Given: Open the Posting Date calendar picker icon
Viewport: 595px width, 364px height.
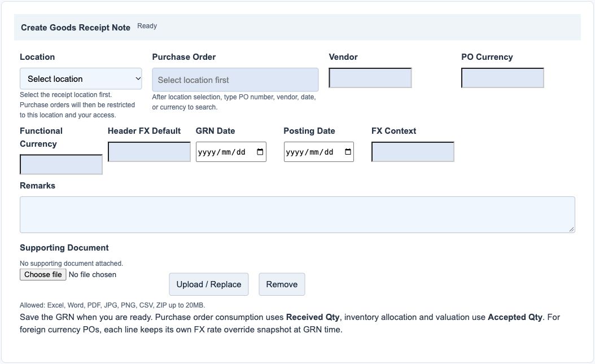Looking at the screenshot, I should pos(348,152).
